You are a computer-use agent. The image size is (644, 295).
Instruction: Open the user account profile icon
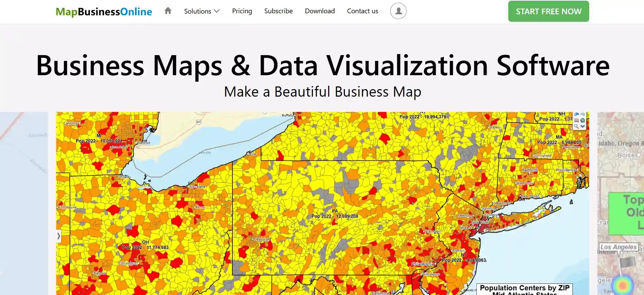click(398, 11)
